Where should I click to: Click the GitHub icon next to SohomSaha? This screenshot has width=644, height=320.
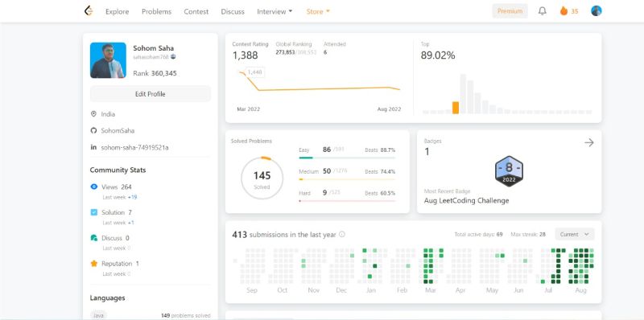click(93, 130)
